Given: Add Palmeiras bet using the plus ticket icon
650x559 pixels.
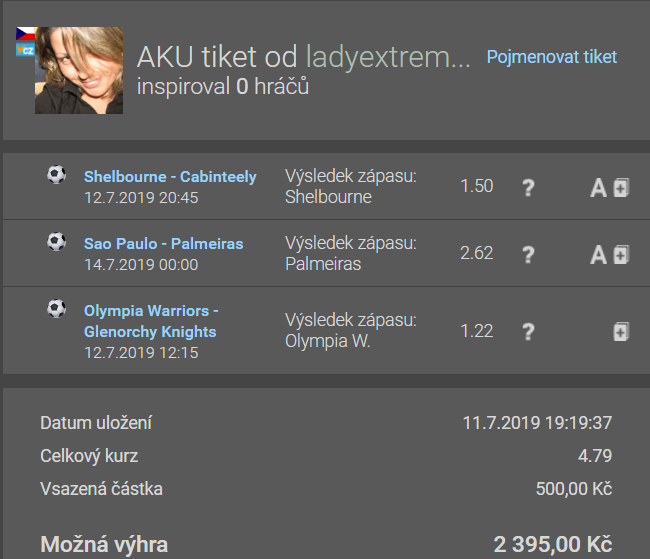Looking at the screenshot, I should 621,255.
